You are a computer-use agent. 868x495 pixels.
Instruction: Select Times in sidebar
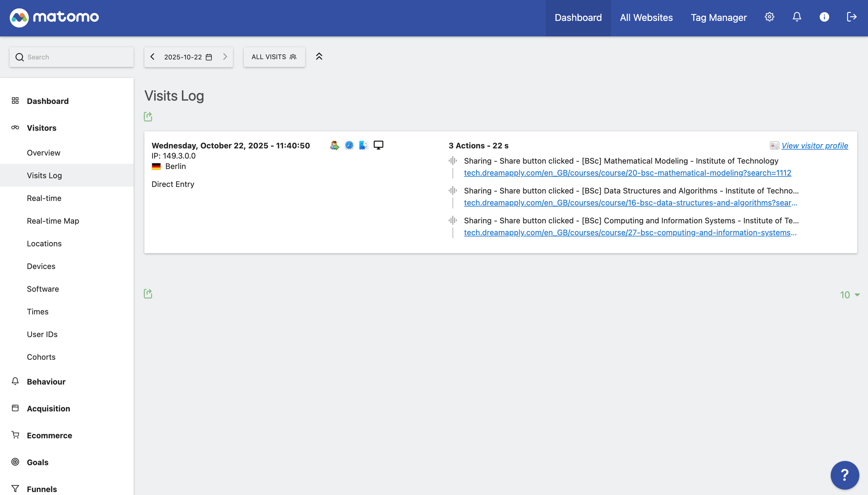[38, 312]
